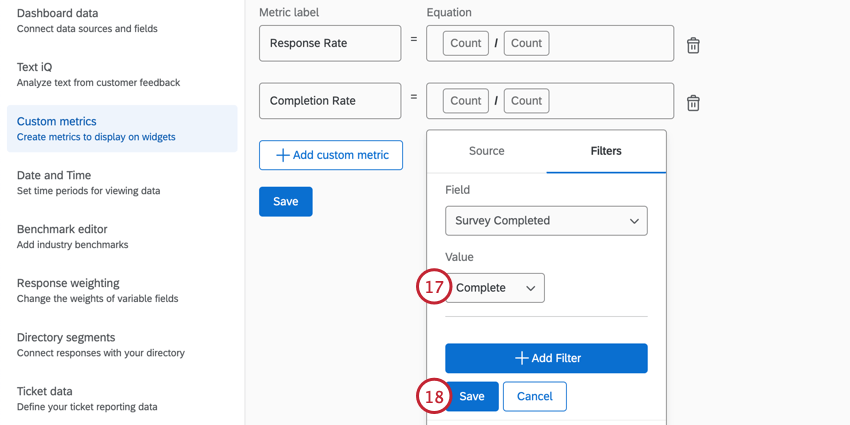Viewport: 850px width, 425px height.
Task: Go to Text iQ settings
Action: (98, 74)
